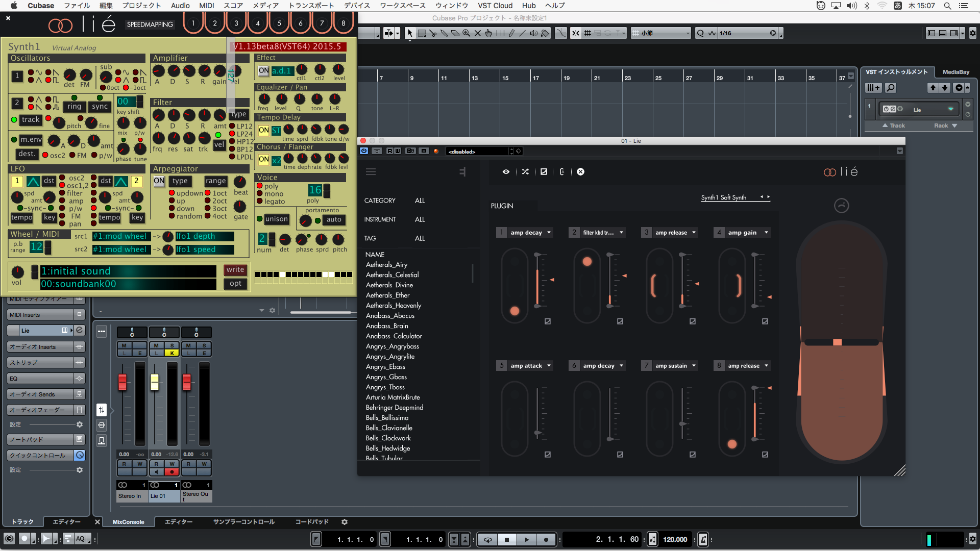Select the Line tool
This screenshot has height=551, width=980.
coord(523,33)
